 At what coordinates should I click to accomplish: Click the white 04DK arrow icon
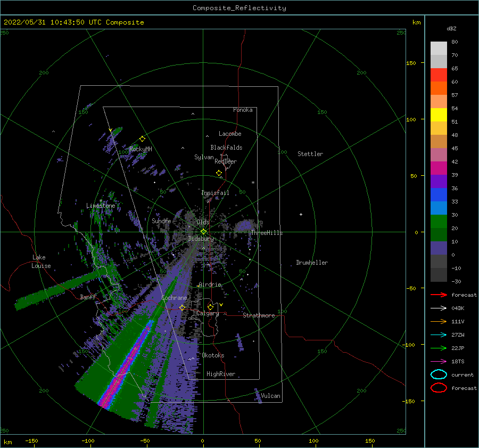coord(439,308)
